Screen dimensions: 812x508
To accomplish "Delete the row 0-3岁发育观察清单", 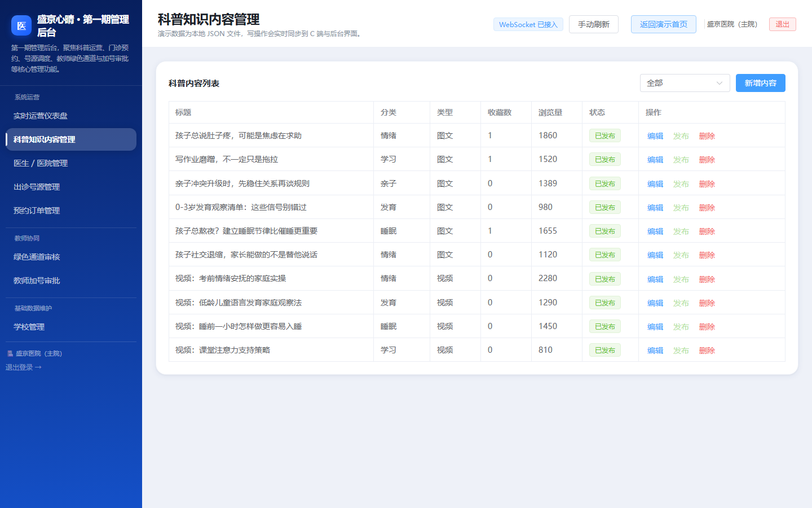I will click(x=707, y=208).
